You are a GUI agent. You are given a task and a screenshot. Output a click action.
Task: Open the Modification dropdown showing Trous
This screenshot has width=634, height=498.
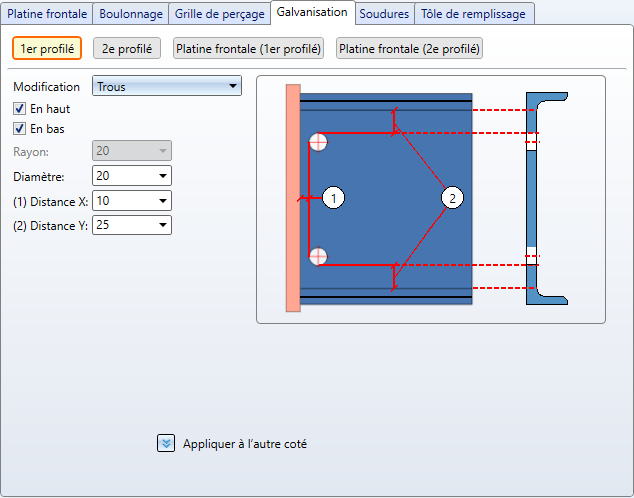(167, 86)
